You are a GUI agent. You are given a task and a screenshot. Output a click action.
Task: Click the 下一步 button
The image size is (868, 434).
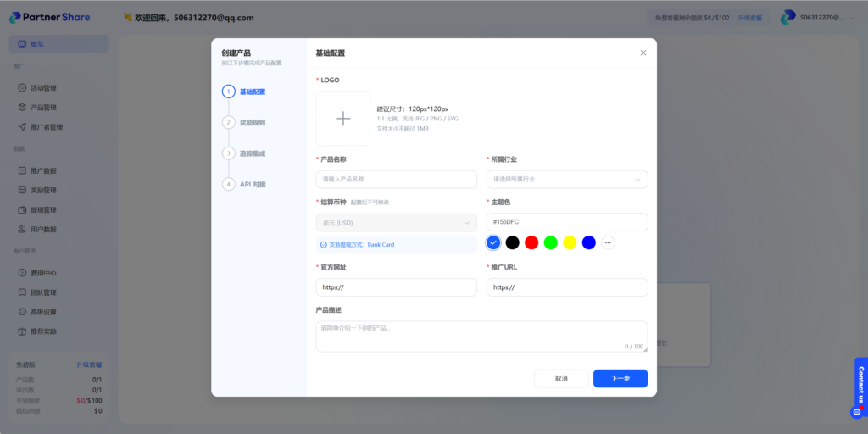(x=620, y=378)
